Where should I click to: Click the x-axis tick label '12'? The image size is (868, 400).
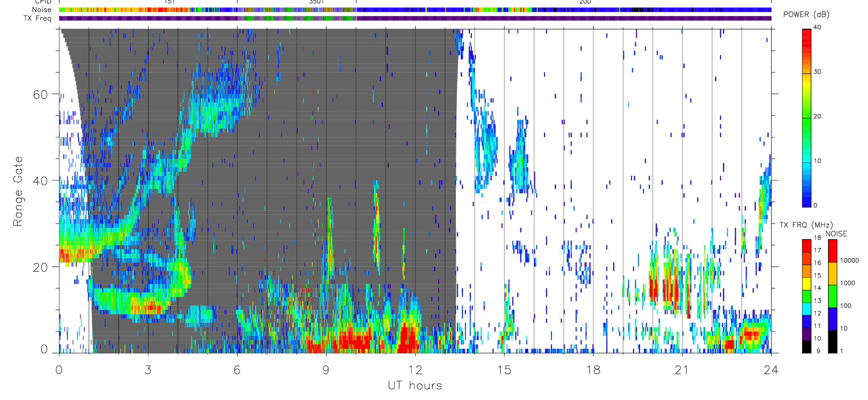click(415, 370)
